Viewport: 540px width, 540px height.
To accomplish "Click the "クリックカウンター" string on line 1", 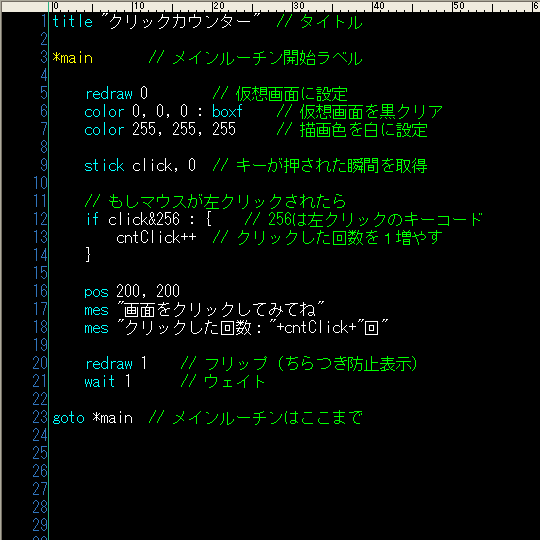I will (x=181, y=22).
